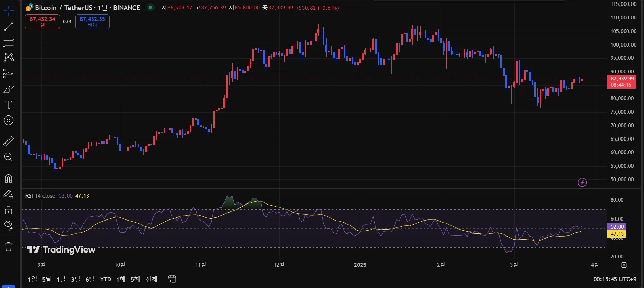
Task: Click the low price value 85,800.00
Action: pos(247,8)
